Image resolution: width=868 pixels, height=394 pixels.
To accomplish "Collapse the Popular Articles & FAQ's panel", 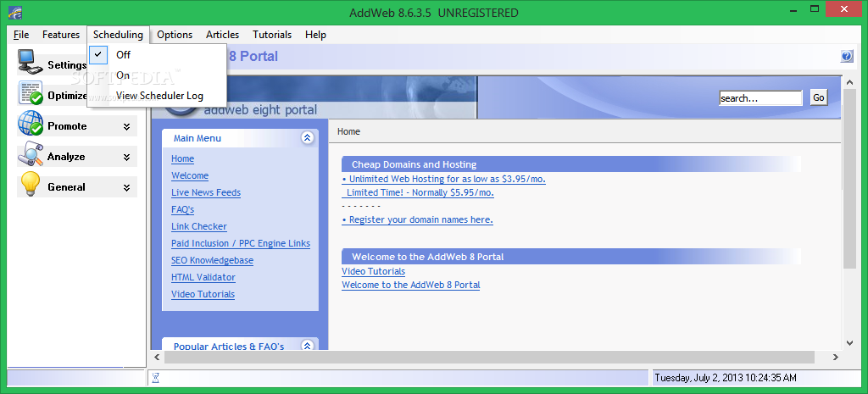I will pyautogui.click(x=307, y=346).
